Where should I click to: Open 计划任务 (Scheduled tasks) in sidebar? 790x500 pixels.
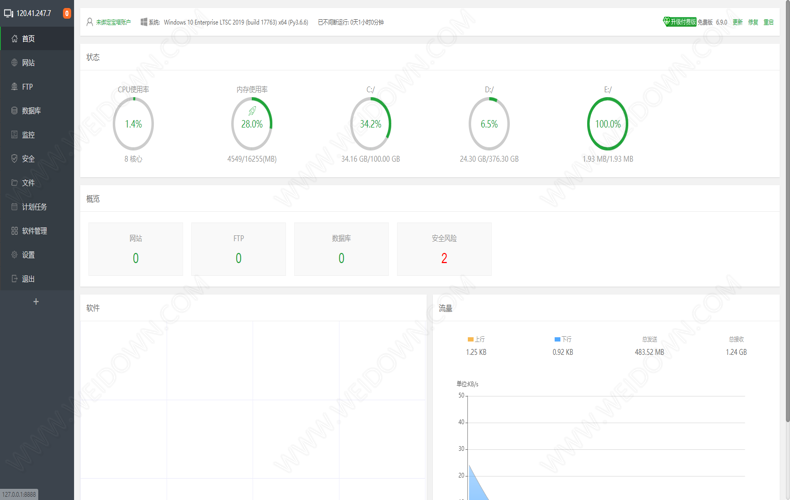33,207
